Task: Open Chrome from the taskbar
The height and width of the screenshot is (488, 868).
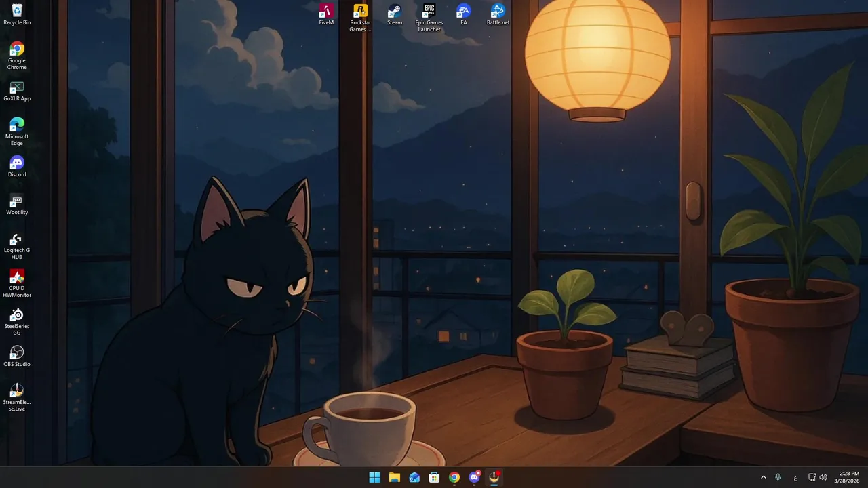Action: (x=454, y=477)
